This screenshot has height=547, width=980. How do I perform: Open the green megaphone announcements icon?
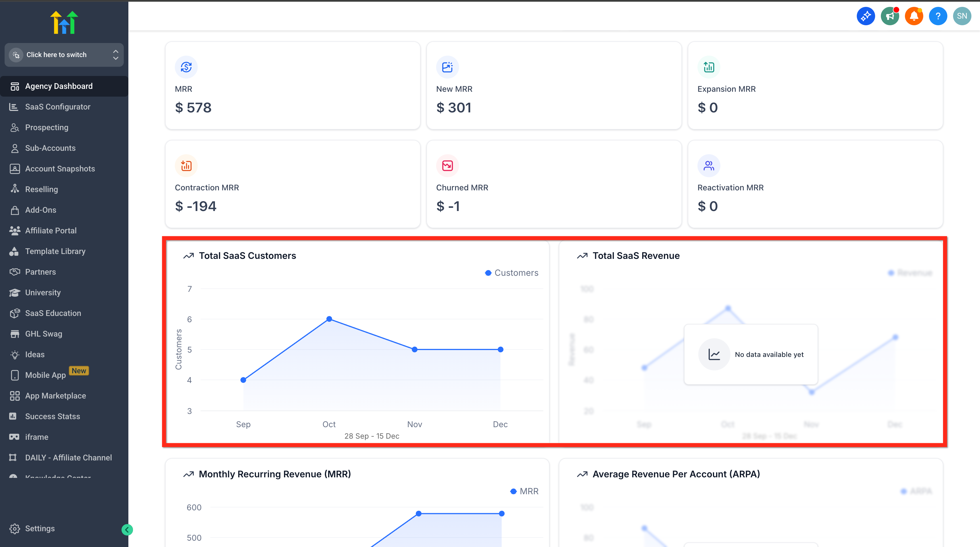point(890,16)
